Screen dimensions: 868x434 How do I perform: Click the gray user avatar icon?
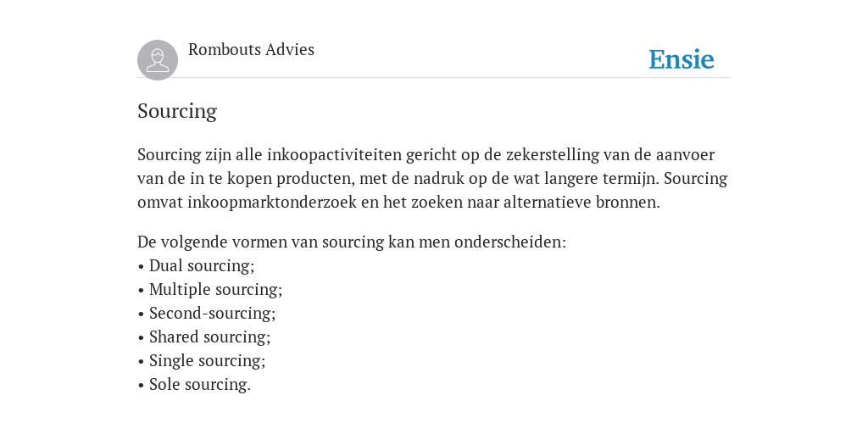(158, 60)
